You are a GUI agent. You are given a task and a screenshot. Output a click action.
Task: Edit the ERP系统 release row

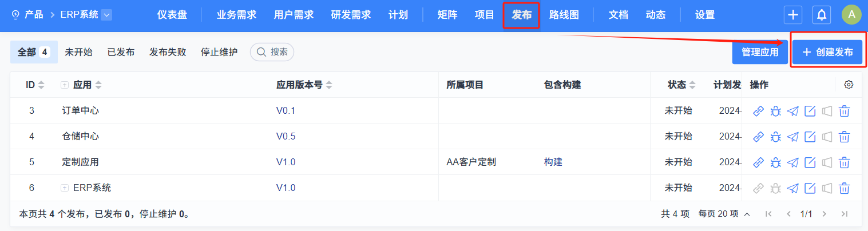(810, 188)
